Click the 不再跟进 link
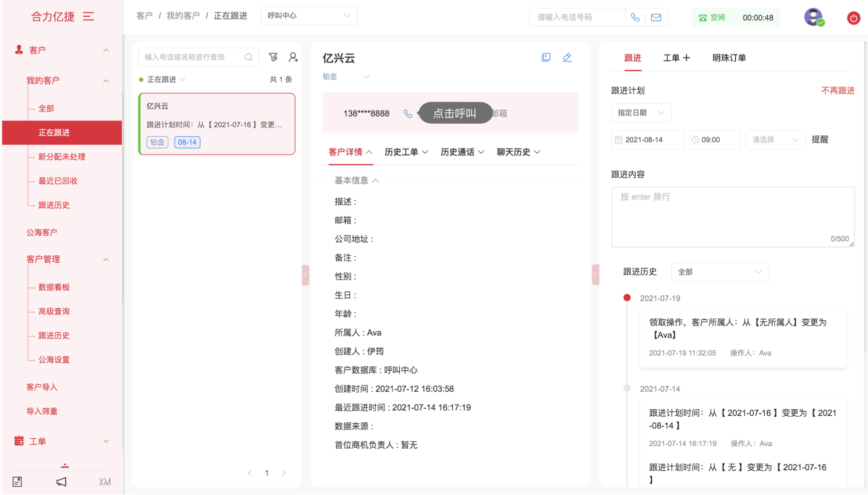868x495 pixels. pyautogui.click(x=838, y=91)
